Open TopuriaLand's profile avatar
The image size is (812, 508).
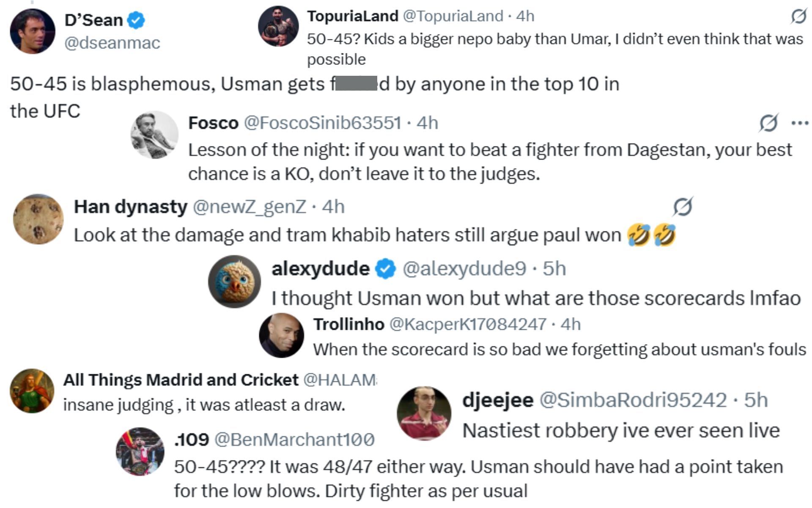[278, 26]
